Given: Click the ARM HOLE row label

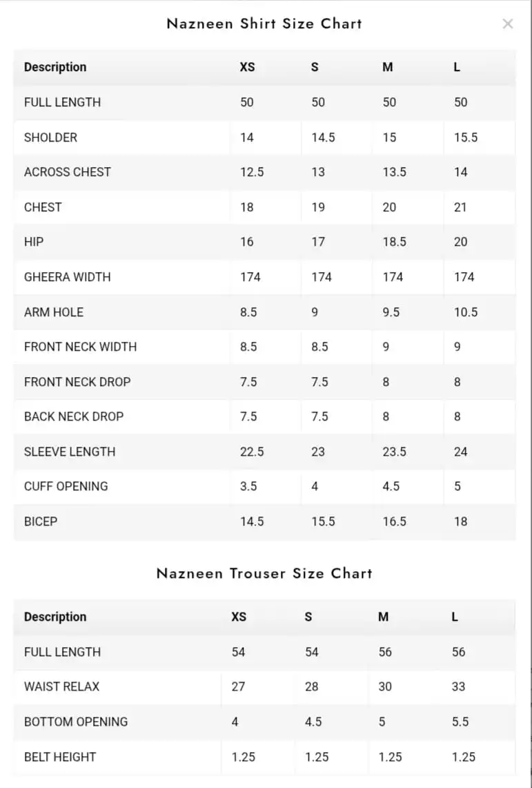Looking at the screenshot, I should [54, 312].
